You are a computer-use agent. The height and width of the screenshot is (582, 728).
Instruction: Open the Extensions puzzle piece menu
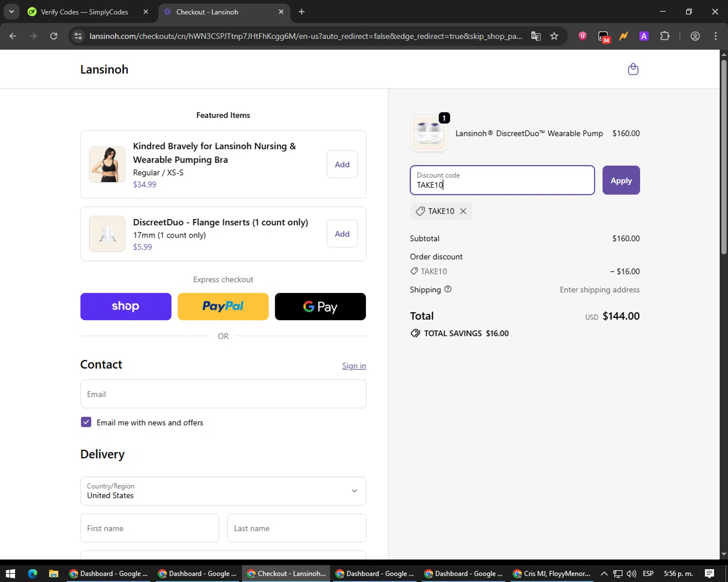665,36
